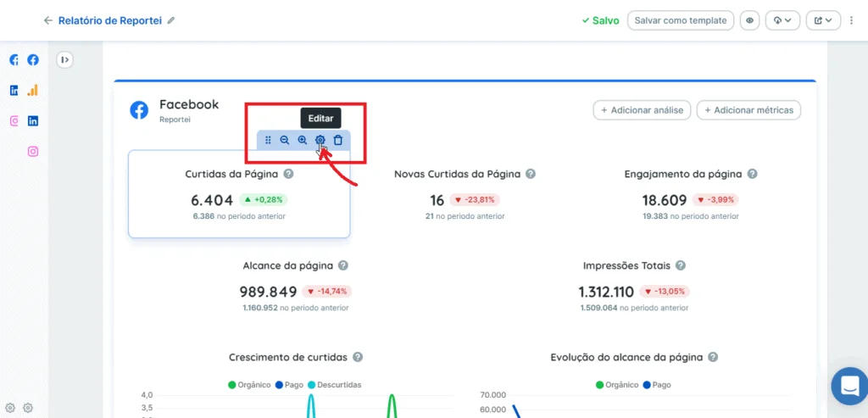Image resolution: width=868 pixels, height=418 pixels.
Task: Enlarge the widget with the zoom-in magnifier
Action: pyautogui.click(x=303, y=140)
